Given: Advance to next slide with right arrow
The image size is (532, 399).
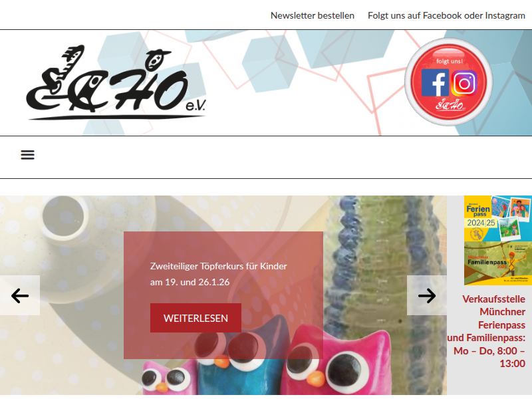Looking at the screenshot, I should 427,295.
